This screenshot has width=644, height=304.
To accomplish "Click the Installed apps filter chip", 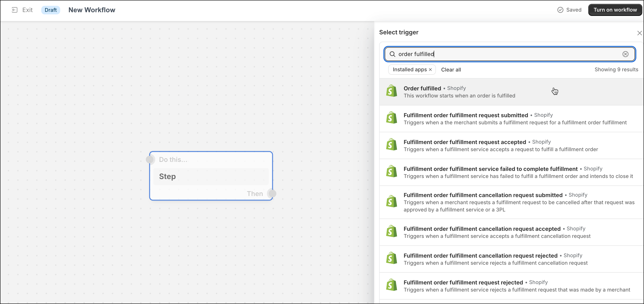I will click(x=412, y=70).
